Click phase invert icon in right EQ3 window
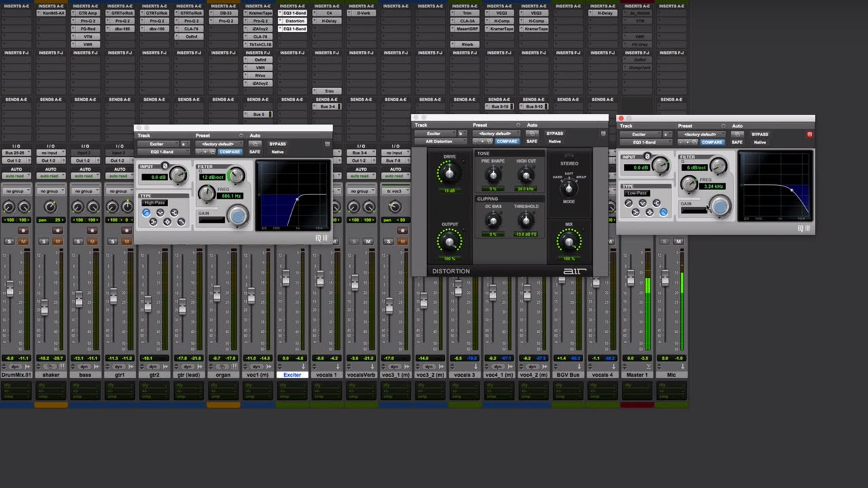868x488 pixels. click(648, 157)
